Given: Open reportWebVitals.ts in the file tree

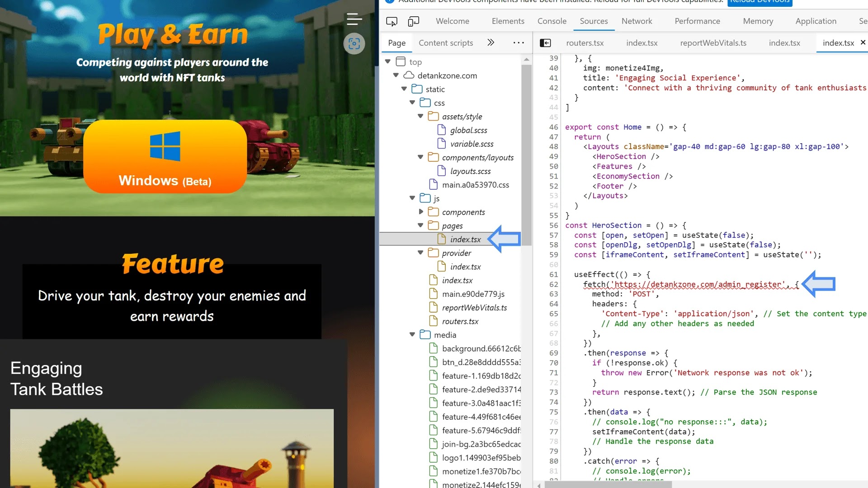Looking at the screenshot, I should coord(474,308).
